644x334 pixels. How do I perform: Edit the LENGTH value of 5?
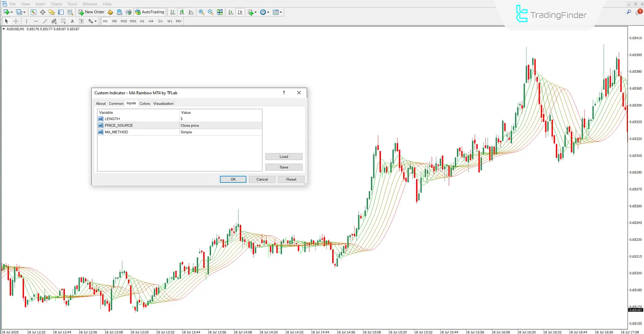coord(220,118)
